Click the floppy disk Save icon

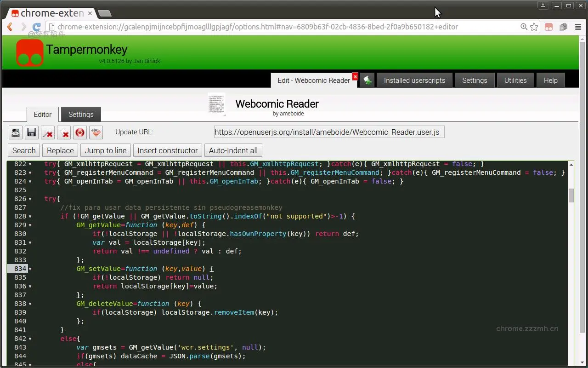pyautogui.click(x=32, y=132)
